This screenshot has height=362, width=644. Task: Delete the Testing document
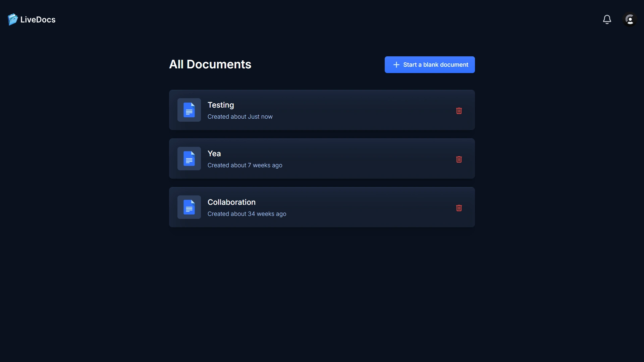(x=459, y=111)
